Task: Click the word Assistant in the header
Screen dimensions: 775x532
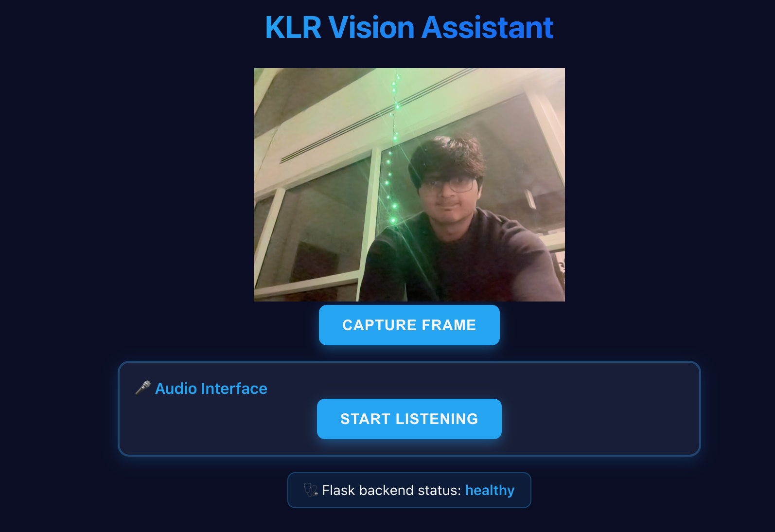Action: (487, 27)
